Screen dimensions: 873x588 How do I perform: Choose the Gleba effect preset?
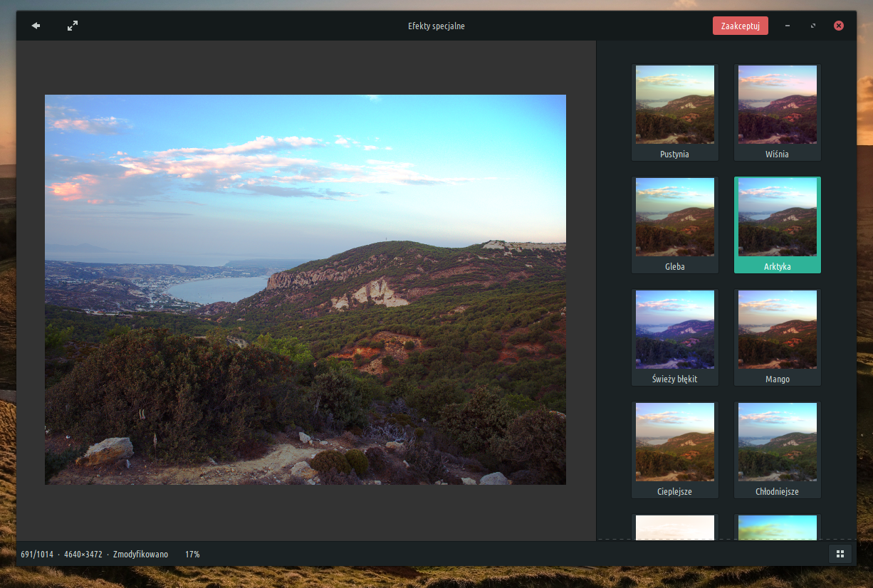point(675,225)
